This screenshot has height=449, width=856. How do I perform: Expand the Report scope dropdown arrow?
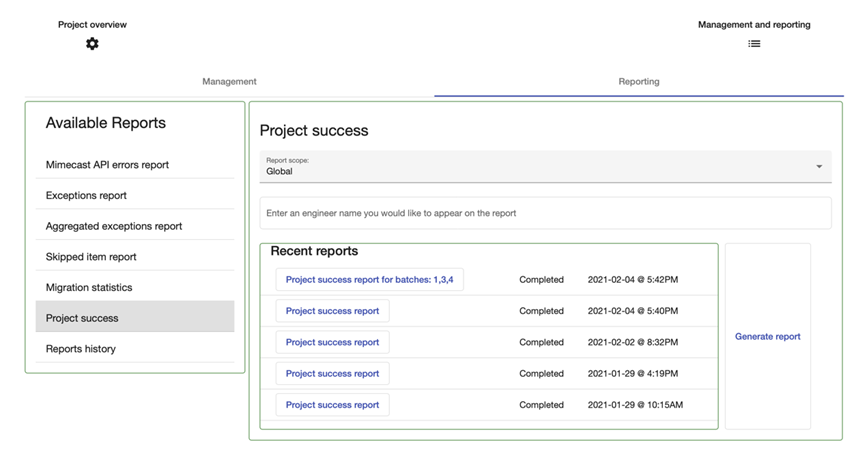tap(819, 167)
